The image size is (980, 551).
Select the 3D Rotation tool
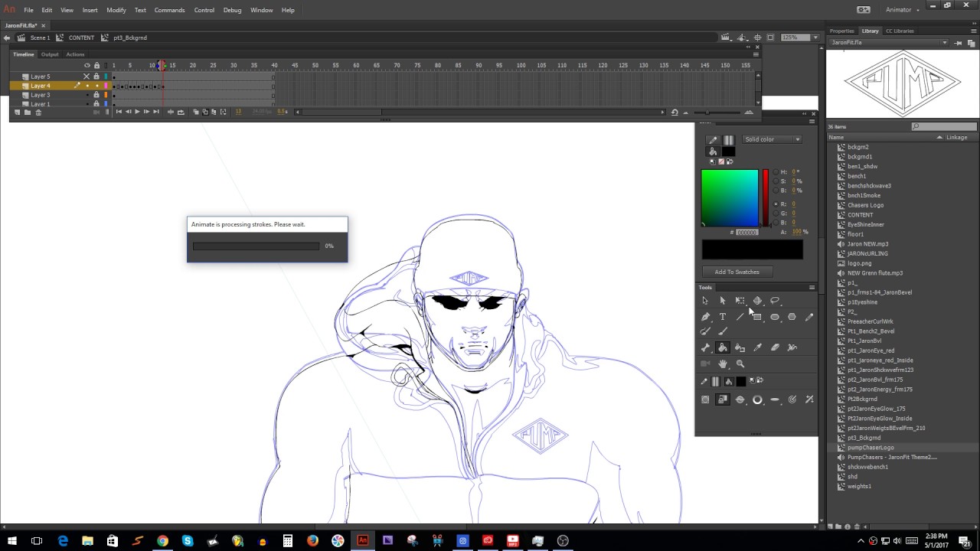tap(757, 301)
